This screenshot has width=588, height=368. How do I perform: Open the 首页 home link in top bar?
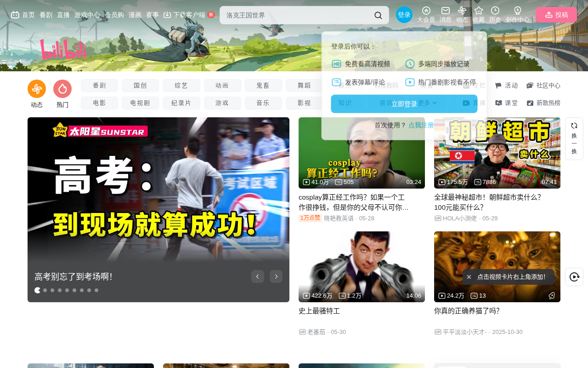pos(23,15)
